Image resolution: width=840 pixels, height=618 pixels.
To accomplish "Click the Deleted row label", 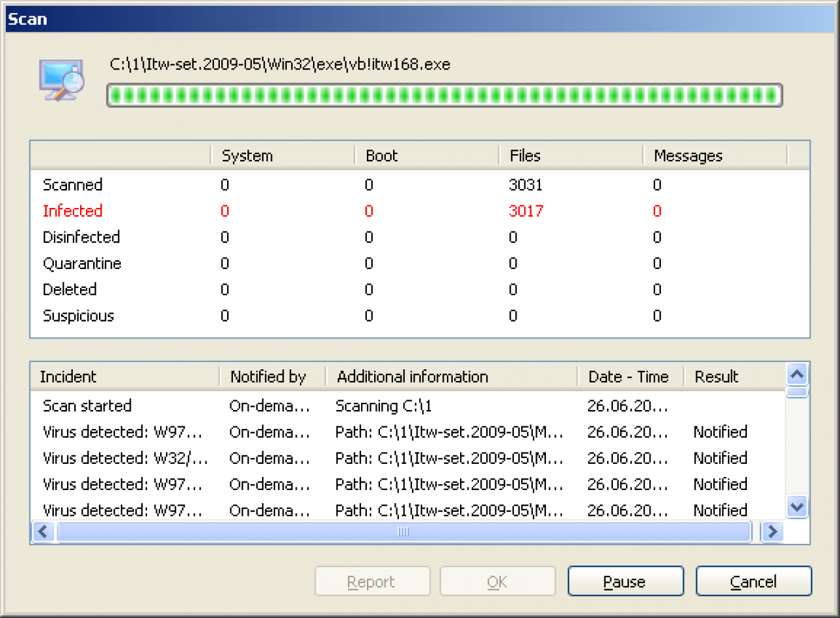I will click(x=70, y=290).
